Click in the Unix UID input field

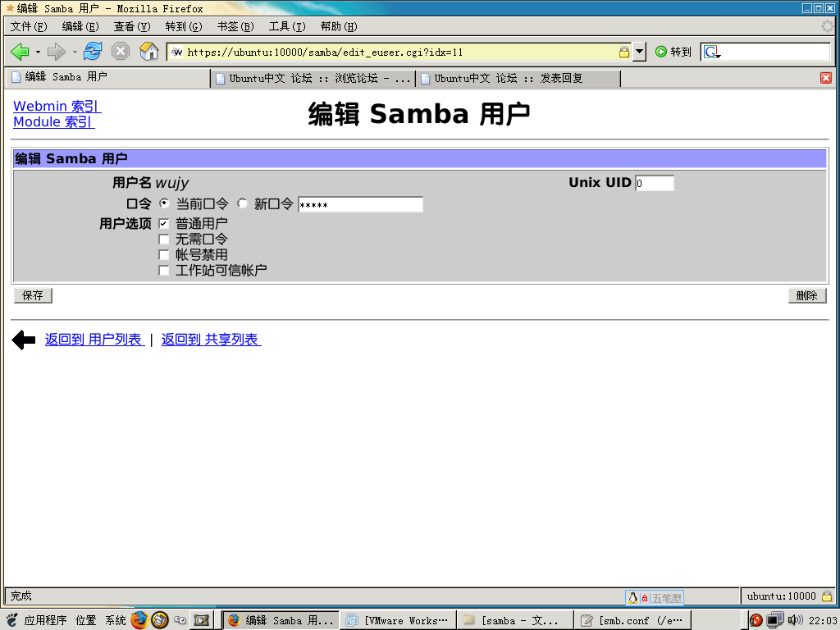[x=654, y=183]
